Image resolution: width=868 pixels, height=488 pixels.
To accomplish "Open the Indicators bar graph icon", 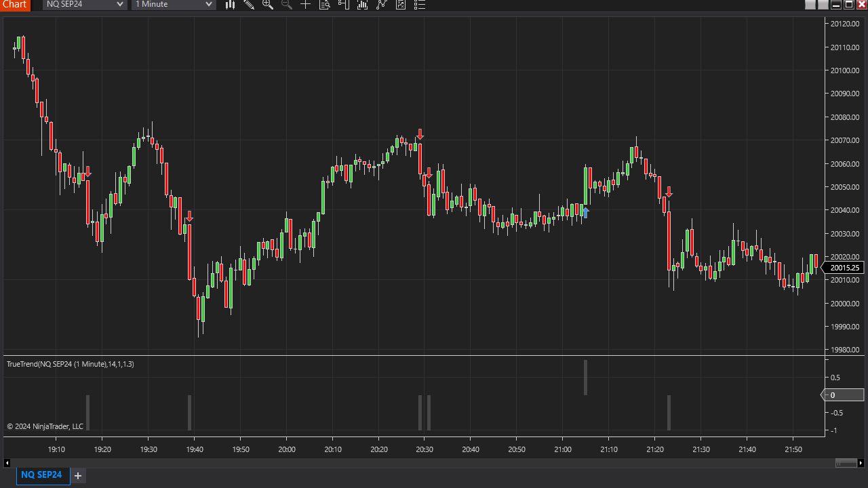I will (x=363, y=5).
